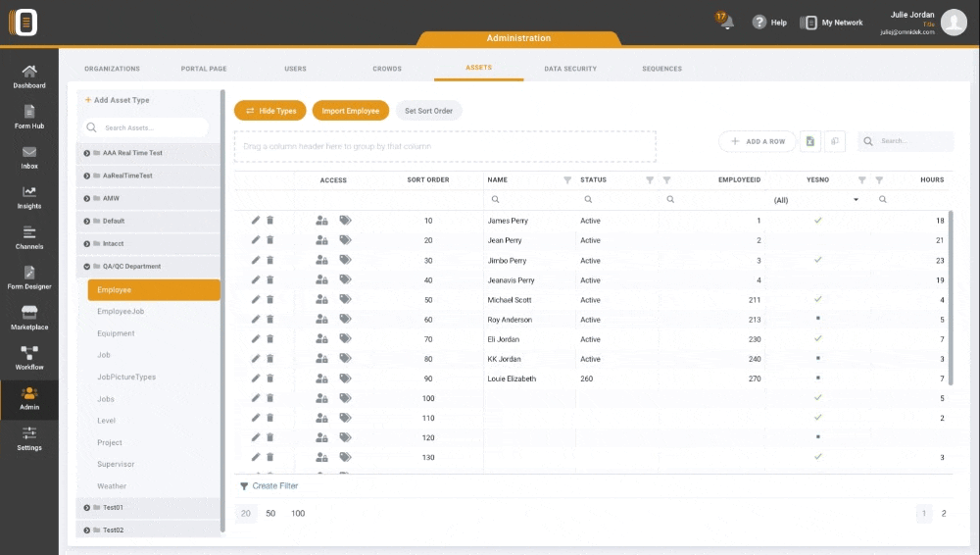Open Form Designer in the sidebar

[x=29, y=277]
